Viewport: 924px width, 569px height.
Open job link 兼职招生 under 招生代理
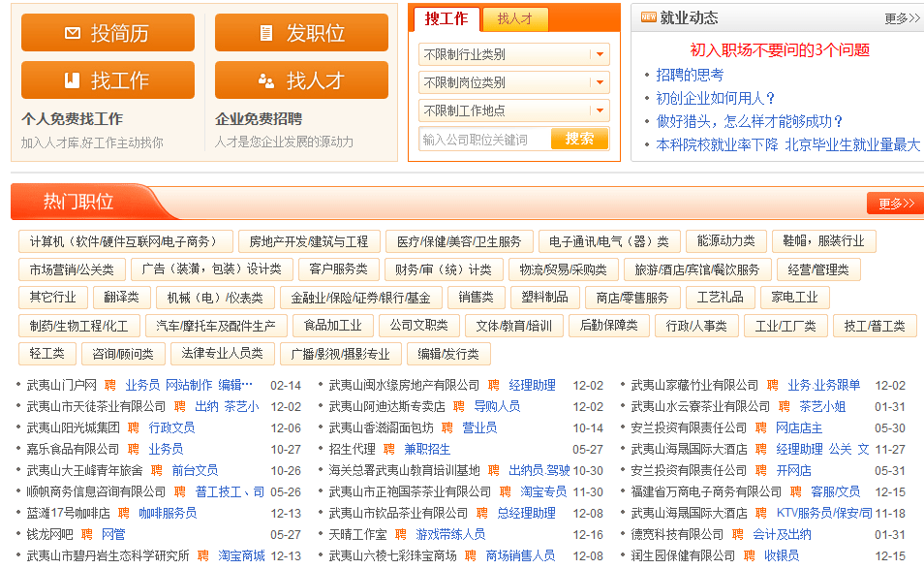[427, 450]
